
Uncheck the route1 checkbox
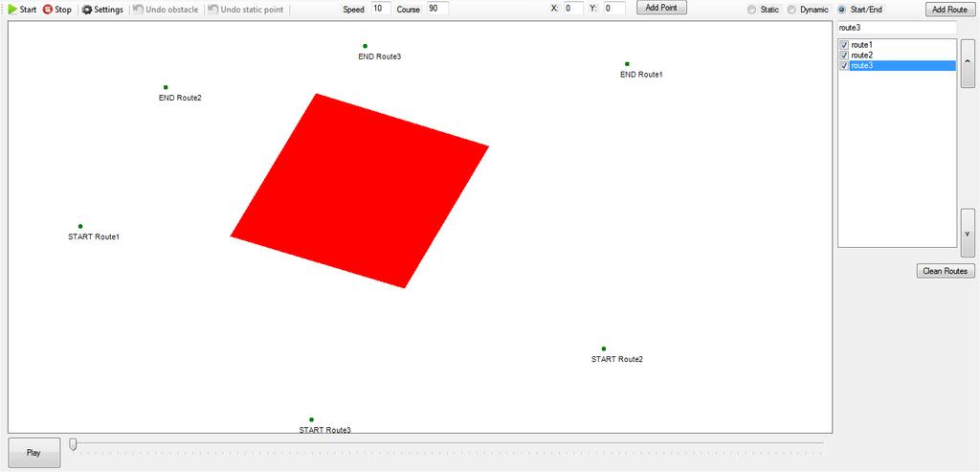(x=844, y=45)
